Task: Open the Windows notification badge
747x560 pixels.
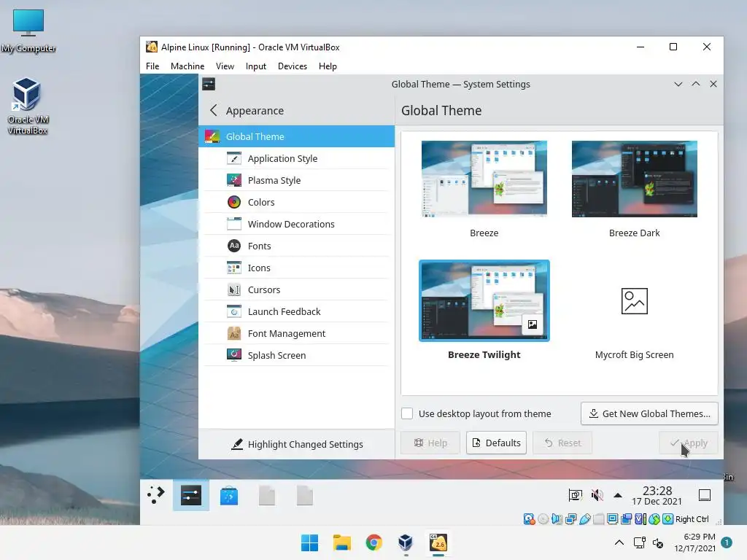Action: click(726, 542)
